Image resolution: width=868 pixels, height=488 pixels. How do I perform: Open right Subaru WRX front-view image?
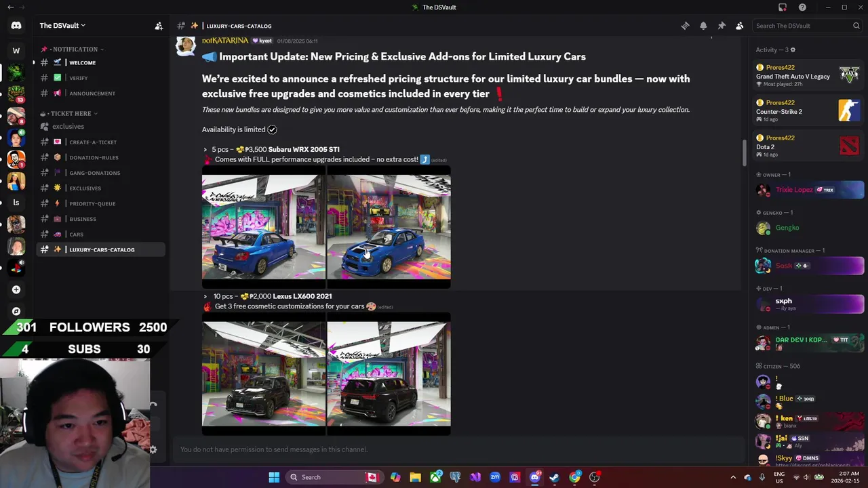389,227
